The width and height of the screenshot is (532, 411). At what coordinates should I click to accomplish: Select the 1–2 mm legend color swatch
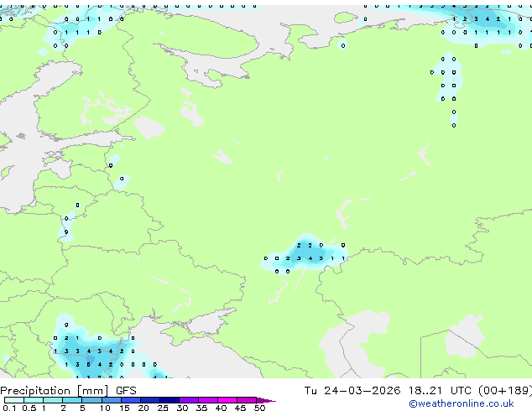pos(53,400)
